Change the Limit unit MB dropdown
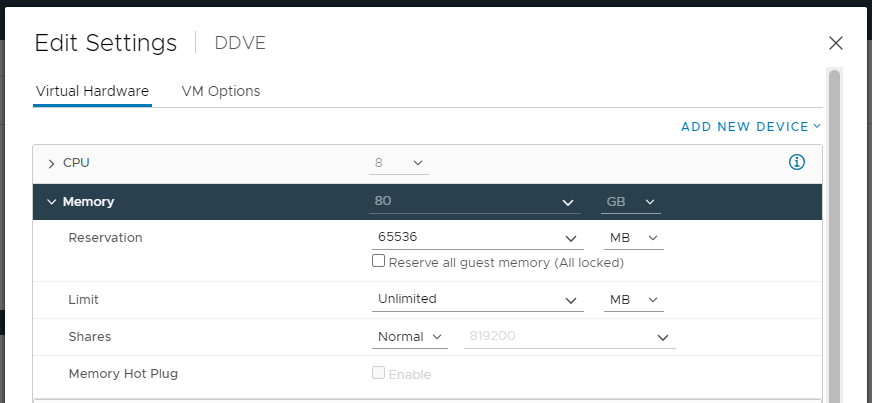This screenshot has height=403, width=872. click(633, 299)
